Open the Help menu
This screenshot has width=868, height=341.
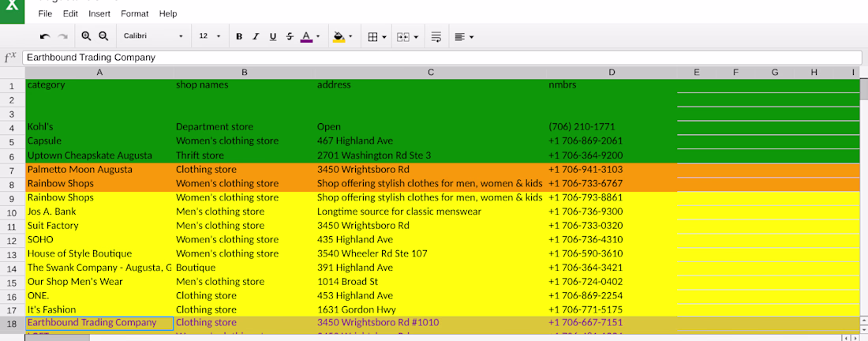pos(168,14)
